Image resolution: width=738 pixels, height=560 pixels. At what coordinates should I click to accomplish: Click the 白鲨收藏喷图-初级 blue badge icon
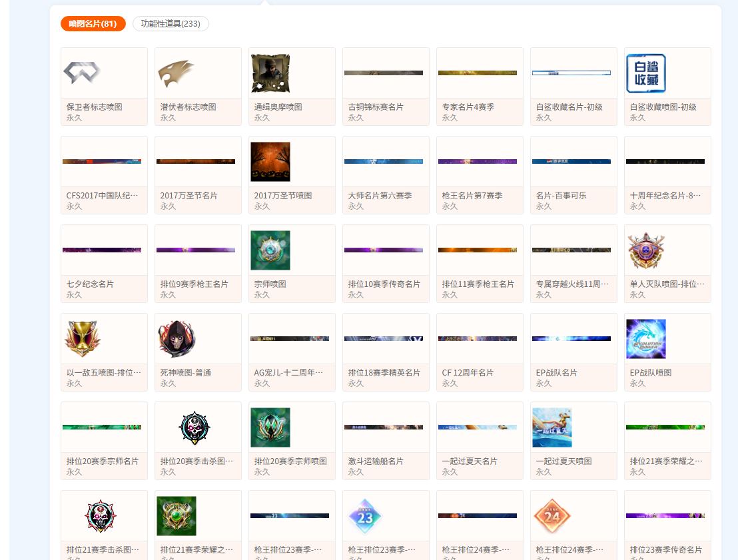[646, 73]
